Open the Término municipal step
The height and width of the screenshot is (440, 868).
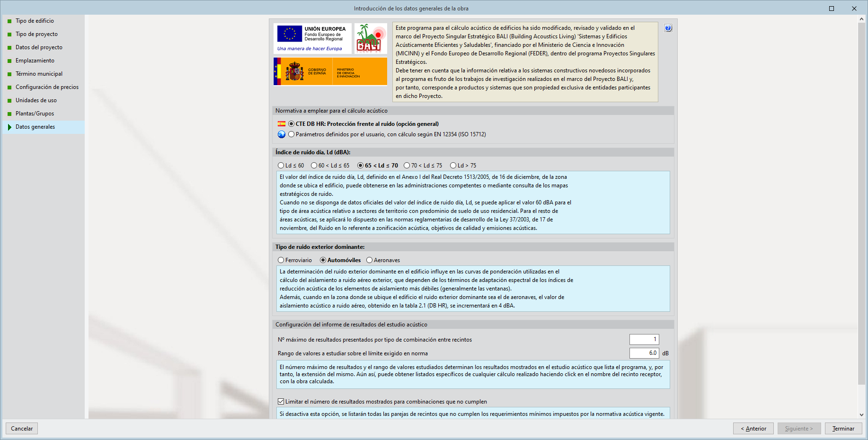[44, 74]
